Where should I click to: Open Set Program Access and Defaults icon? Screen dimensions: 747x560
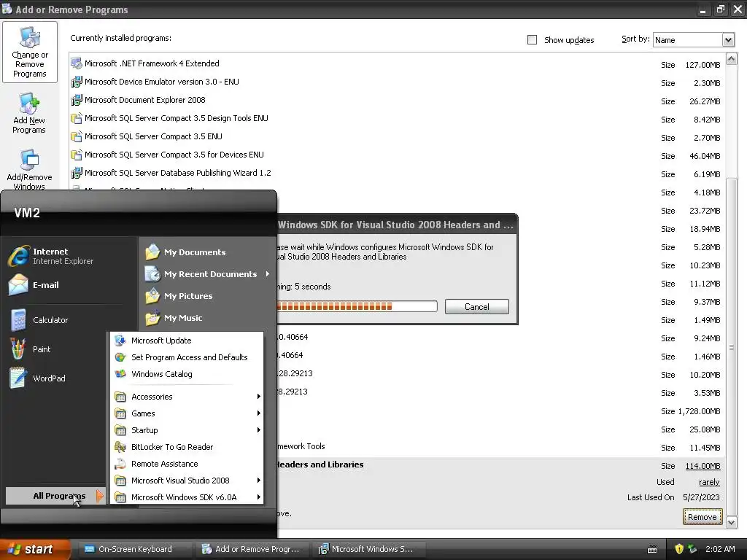[x=120, y=357]
